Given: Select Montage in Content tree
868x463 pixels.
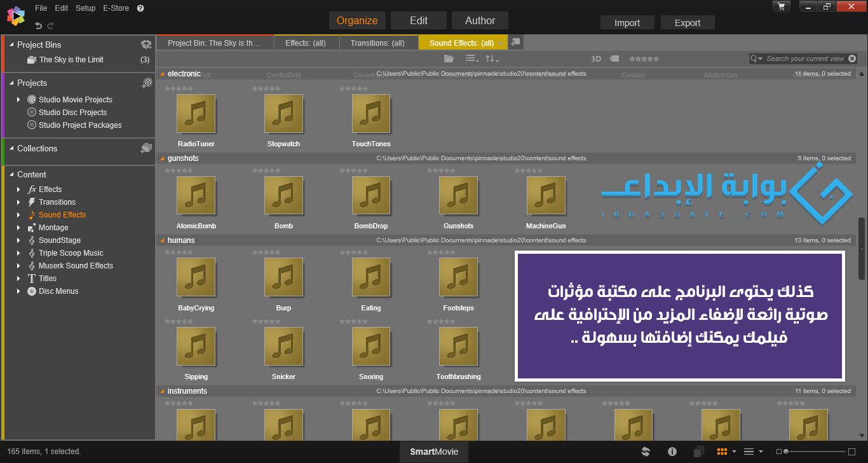Looking at the screenshot, I should pos(53,228).
